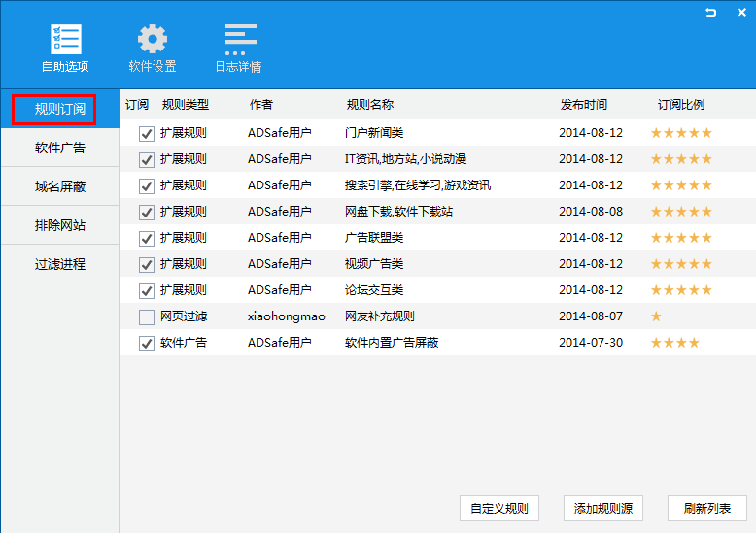Image resolution: width=756 pixels, height=533 pixels.
Task: Click the author xiaohongmao
Action: point(287,316)
